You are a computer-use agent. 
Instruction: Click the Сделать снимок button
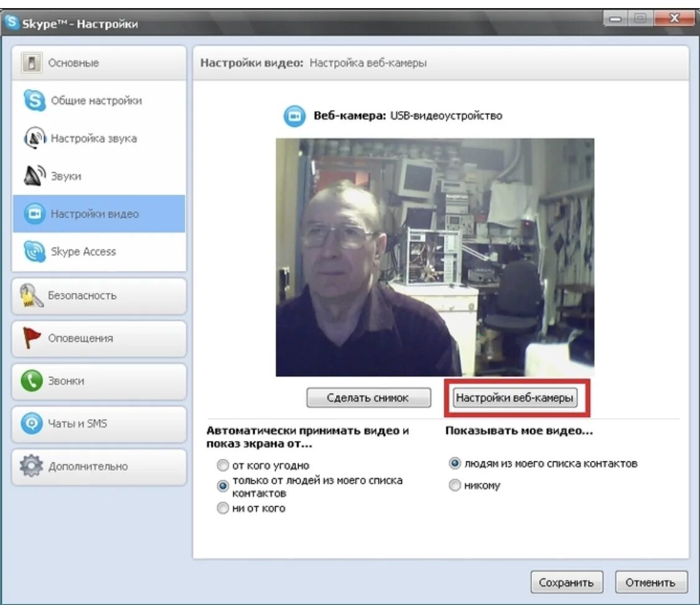(x=368, y=397)
